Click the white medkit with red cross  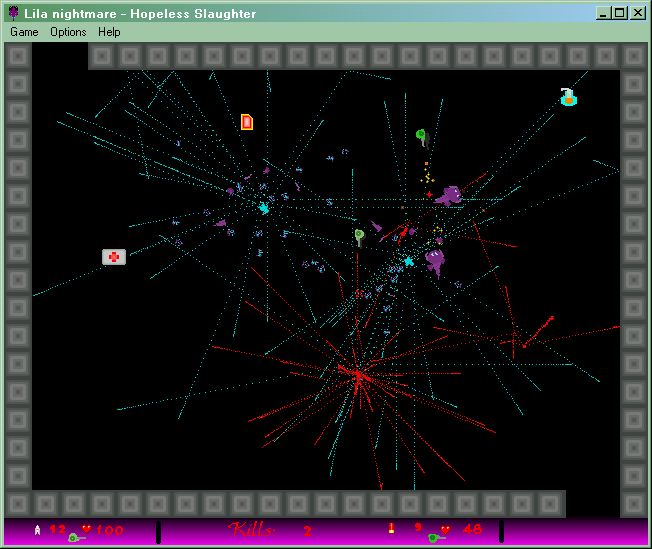click(x=114, y=257)
